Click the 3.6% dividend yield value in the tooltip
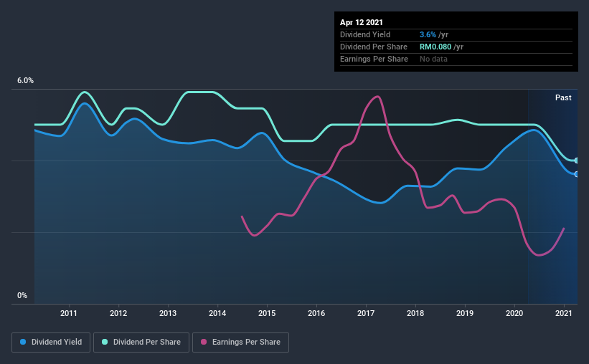589x364 pixels. pos(428,34)
